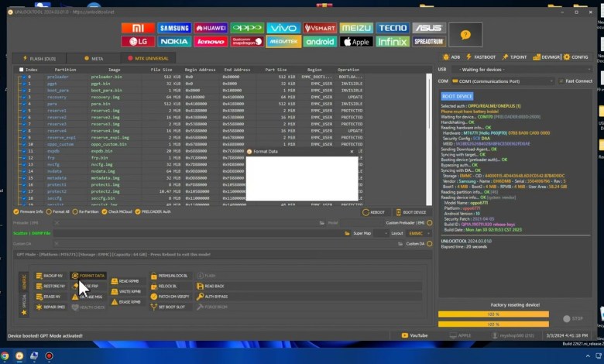This screenshot has height=364, width=604.
Task: Run the Perm Unlock BL function
Action: 169,276
